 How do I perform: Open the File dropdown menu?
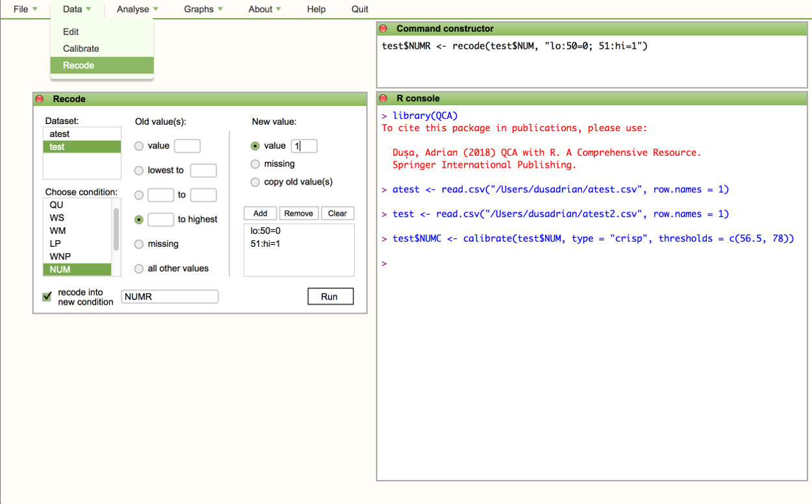[25, 9]
